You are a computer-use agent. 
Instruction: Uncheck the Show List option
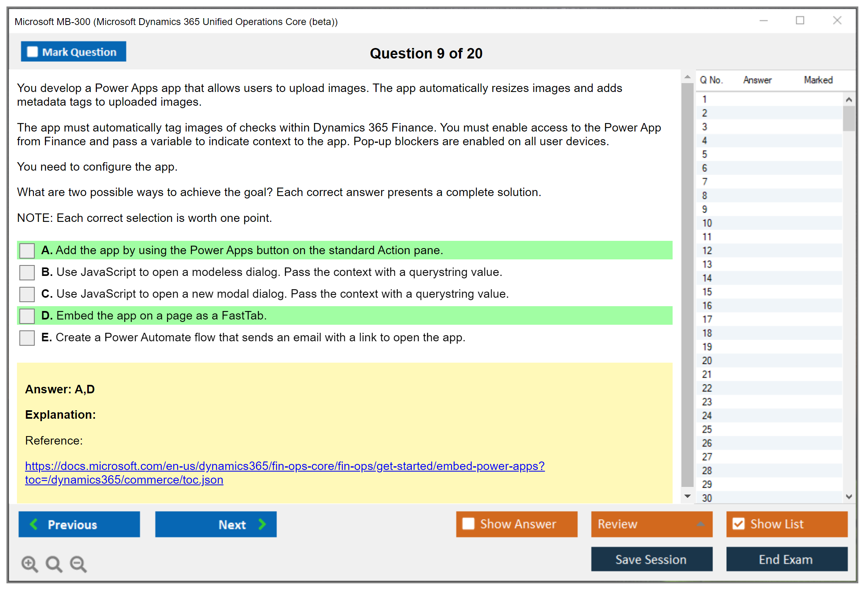[738, 524]
